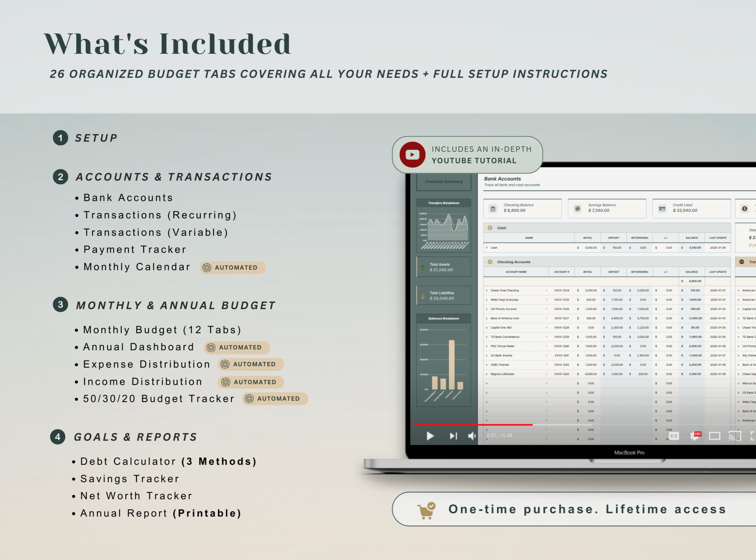The width and height of the screenshot is (756, 560).
Task: Click the Accounts & Transactions heading
Action: point(174,177)
